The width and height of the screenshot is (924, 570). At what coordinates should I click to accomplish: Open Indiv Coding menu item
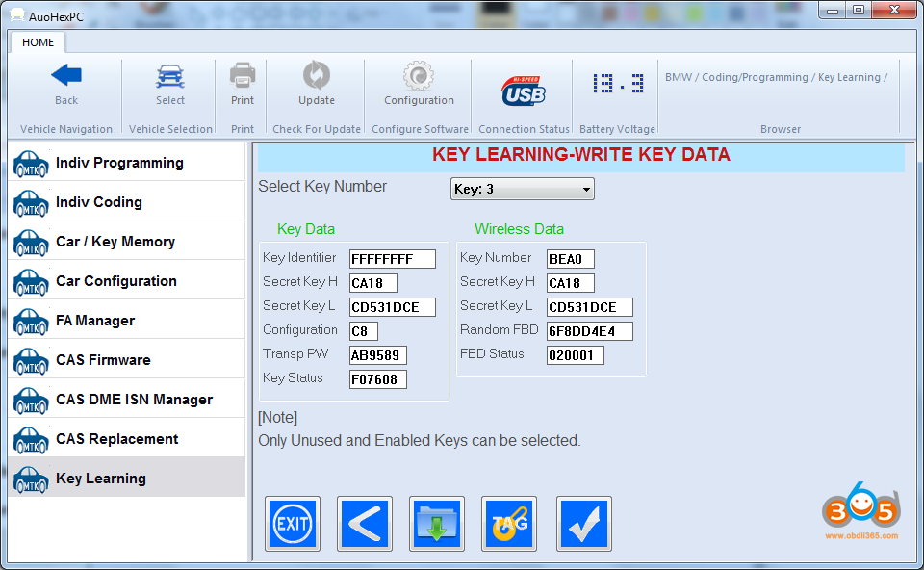(127, 201)
